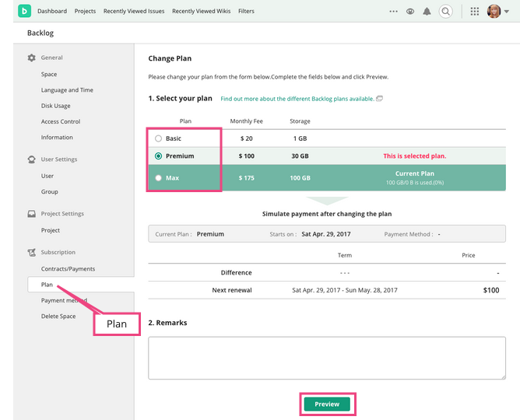Click the 'Monthly Fee' column header
Image resolution: width=520 pixels, height=420 pixels.
tap(247, 121)
